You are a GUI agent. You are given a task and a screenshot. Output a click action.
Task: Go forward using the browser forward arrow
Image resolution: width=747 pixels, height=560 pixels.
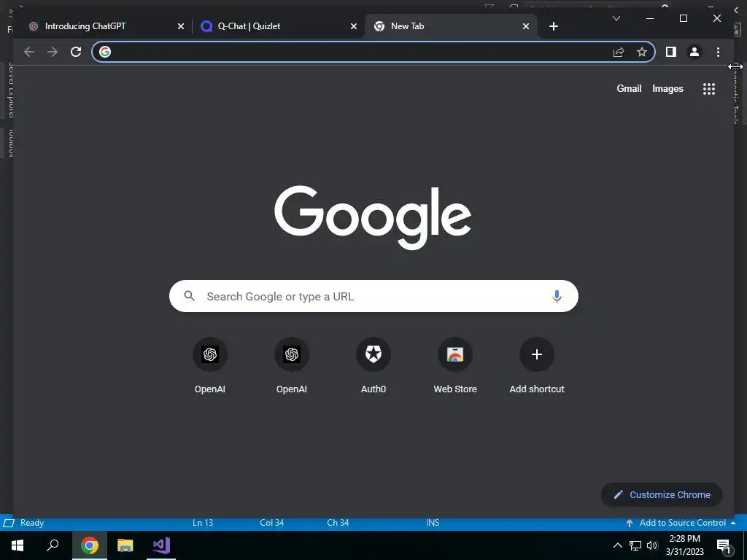point(53,52)
